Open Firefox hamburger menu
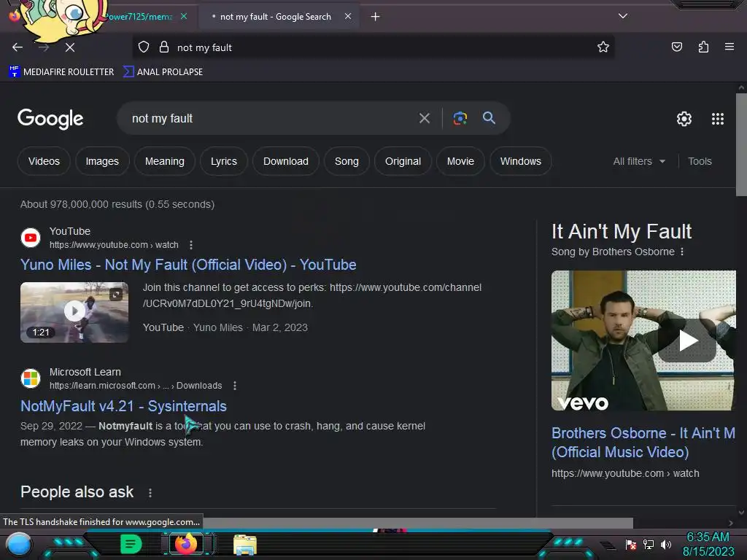This screenshot has height=560, width=747. click(729, 47)
